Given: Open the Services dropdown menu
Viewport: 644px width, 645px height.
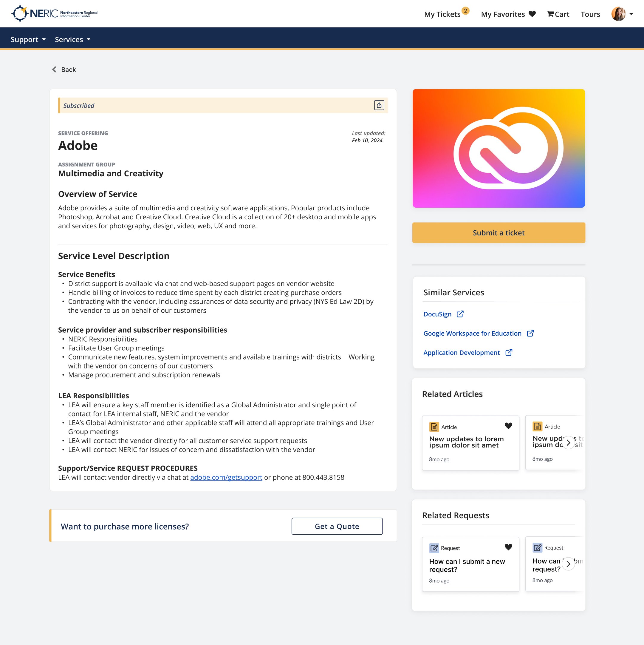Looking at the screenshot, I should (x=73, y=39).
